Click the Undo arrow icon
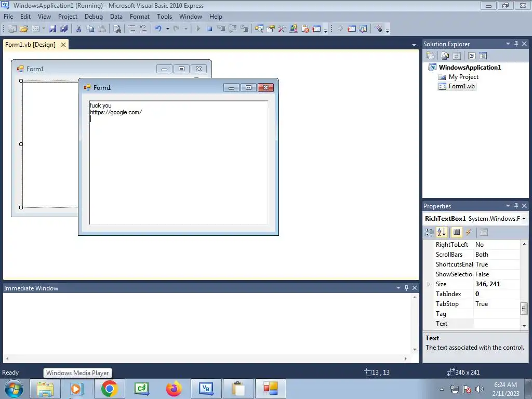This screenshot has width=532, height=399. pyautogui.click(x=158, y=29)
